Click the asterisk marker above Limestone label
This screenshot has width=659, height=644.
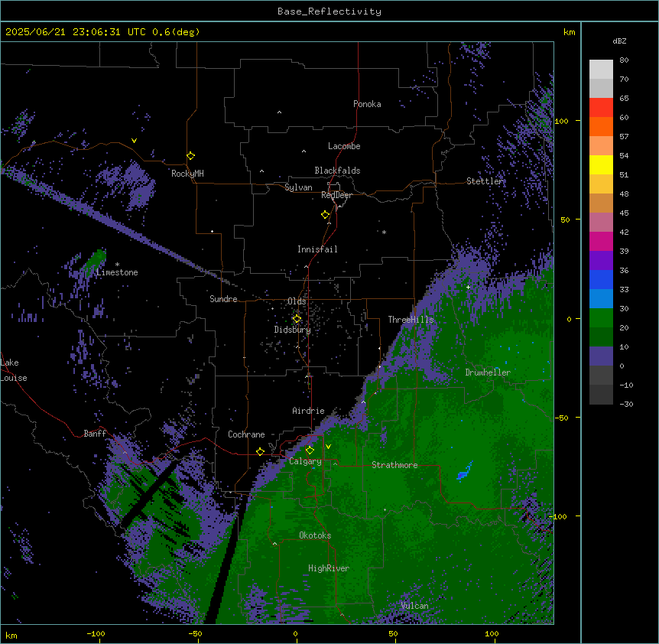pyautogui.click(x=117, y=265)
